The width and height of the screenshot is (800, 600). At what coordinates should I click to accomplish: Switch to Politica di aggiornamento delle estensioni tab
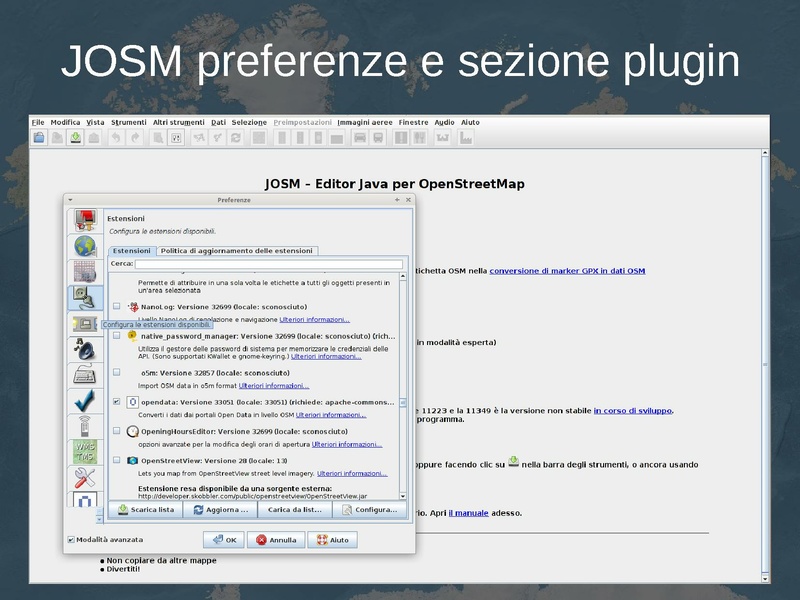coord(237,251)
